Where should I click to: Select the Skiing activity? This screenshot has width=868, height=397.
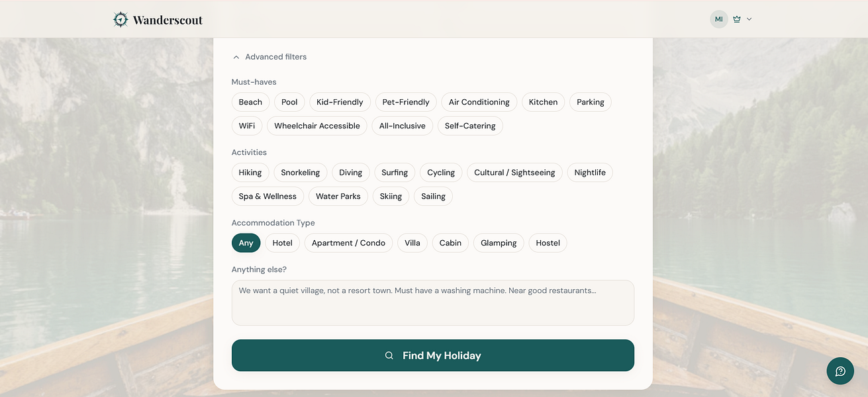[x=391, y=197]
